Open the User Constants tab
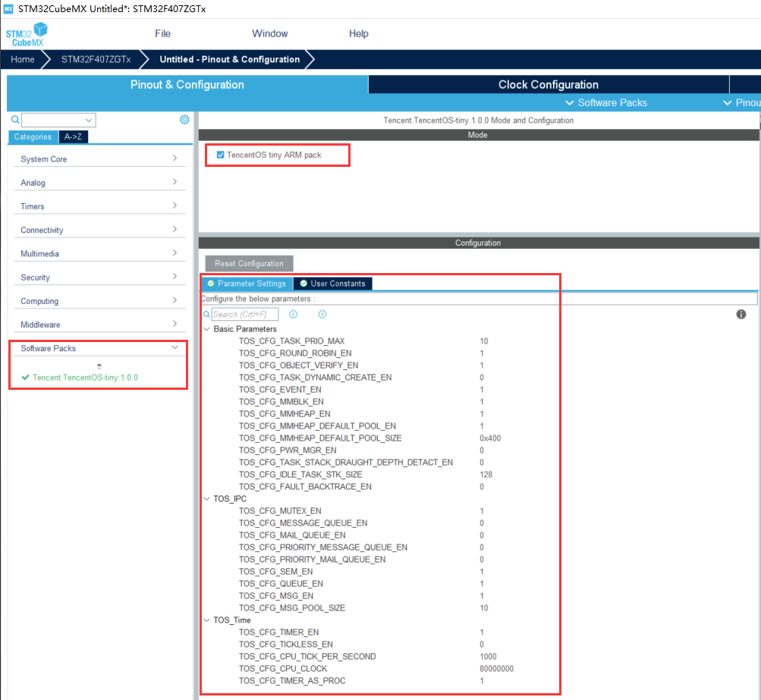The image size is (761, 700). coord(333,284)
